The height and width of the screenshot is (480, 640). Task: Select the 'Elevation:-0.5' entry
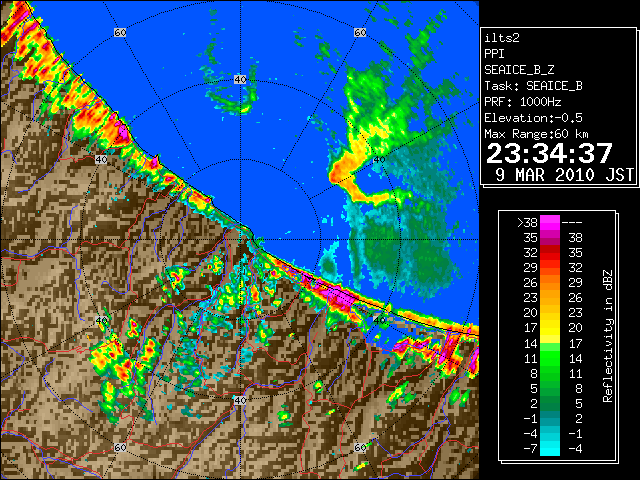coord(533,118)
